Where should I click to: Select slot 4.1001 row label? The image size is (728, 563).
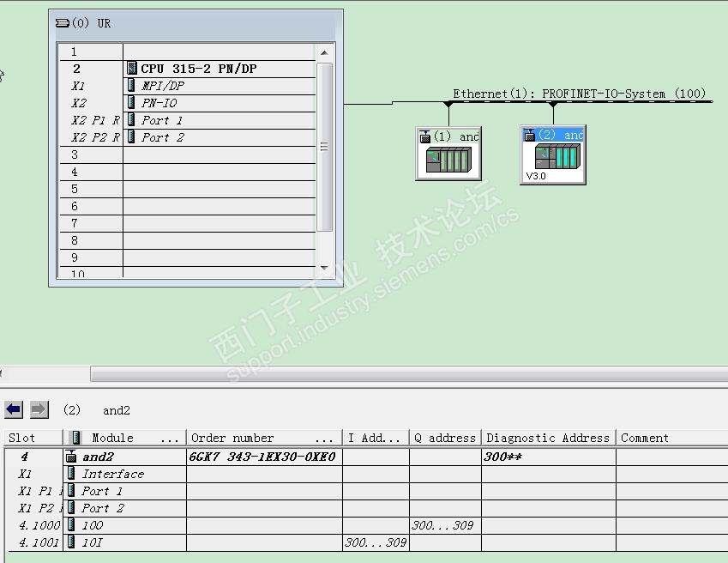(39, 542)
